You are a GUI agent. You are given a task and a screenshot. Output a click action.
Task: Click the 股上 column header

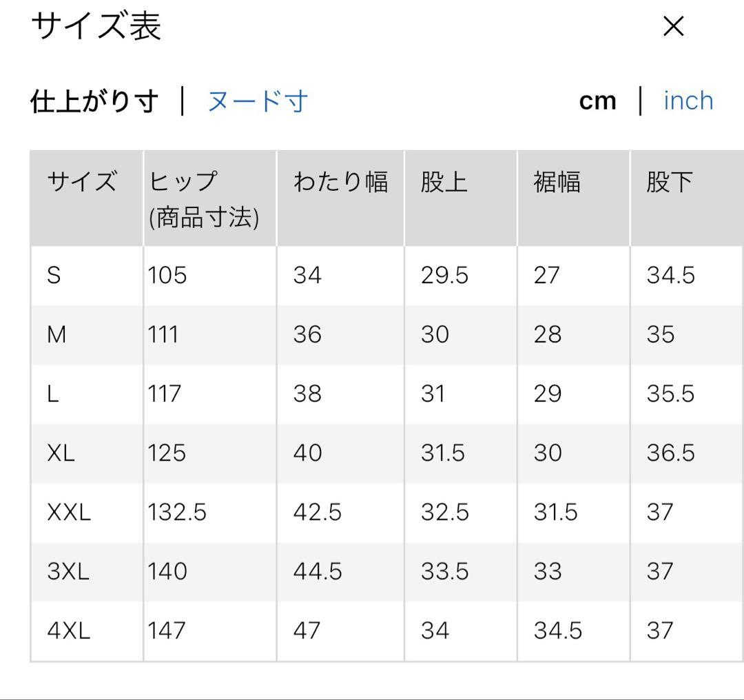444,182
